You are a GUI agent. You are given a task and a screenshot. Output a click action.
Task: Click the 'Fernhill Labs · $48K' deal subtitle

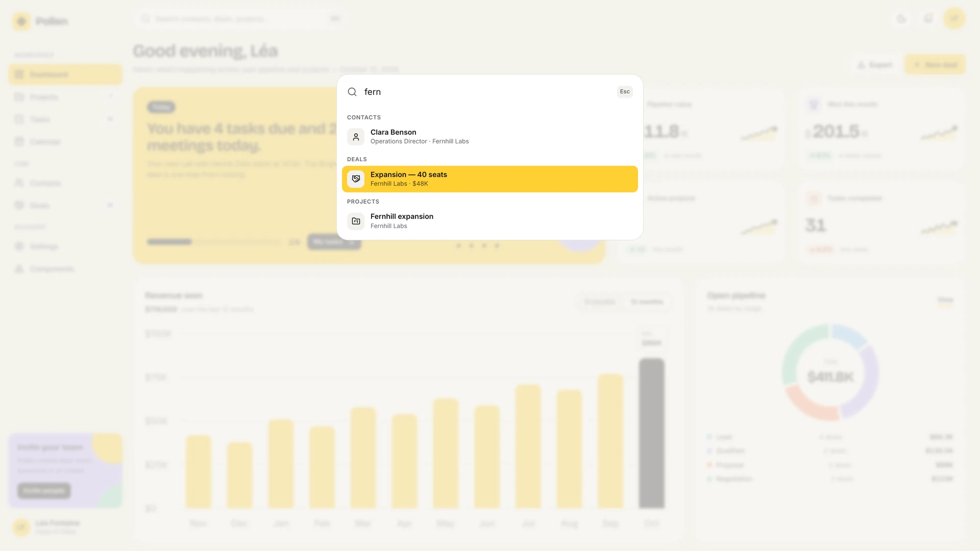click(x=399, y=184)
